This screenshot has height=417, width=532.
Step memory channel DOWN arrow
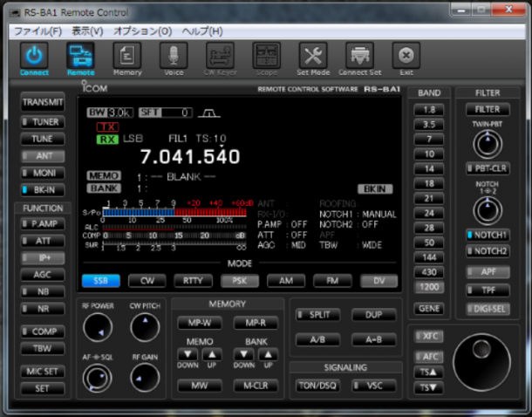coord(188,354)
